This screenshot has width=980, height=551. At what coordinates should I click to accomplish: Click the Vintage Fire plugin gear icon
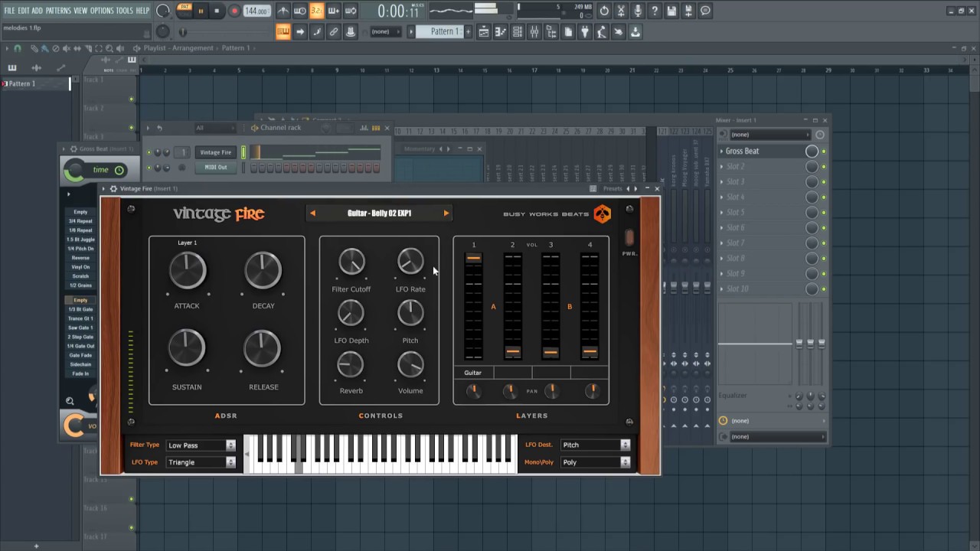pos(113,188)
